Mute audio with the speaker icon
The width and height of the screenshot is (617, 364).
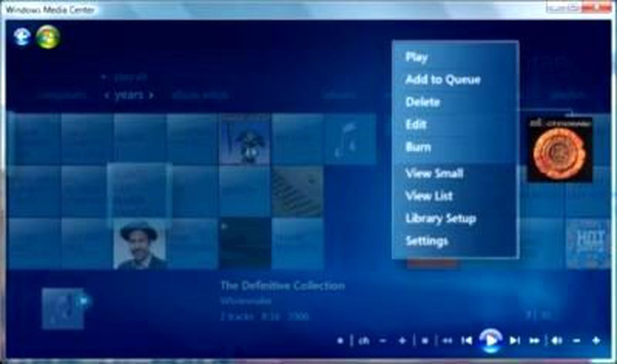coord(557,340)
